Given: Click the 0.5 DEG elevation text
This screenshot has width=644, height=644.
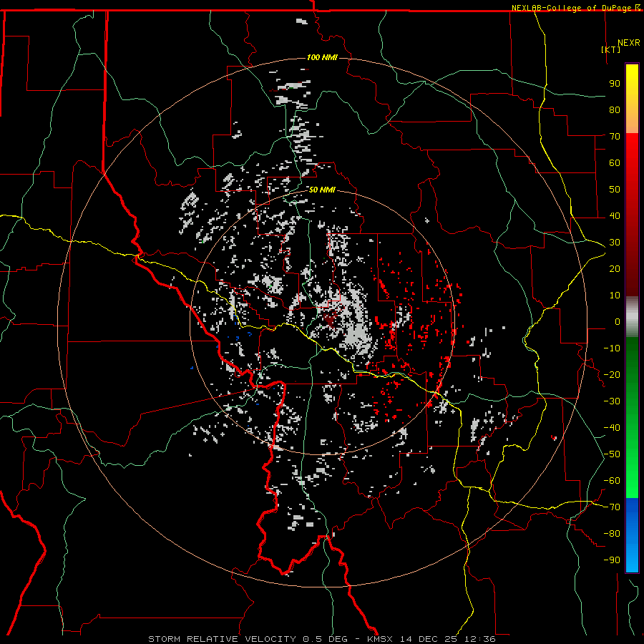Looking at the screenshot, I should (x=325, y=639).
